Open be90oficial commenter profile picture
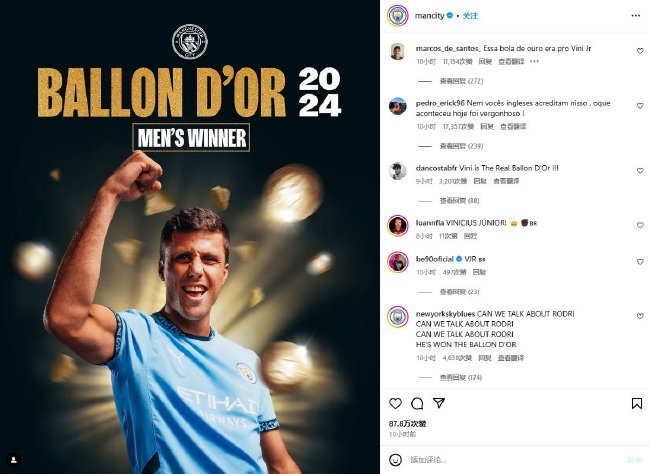 (x=398, y=262)
